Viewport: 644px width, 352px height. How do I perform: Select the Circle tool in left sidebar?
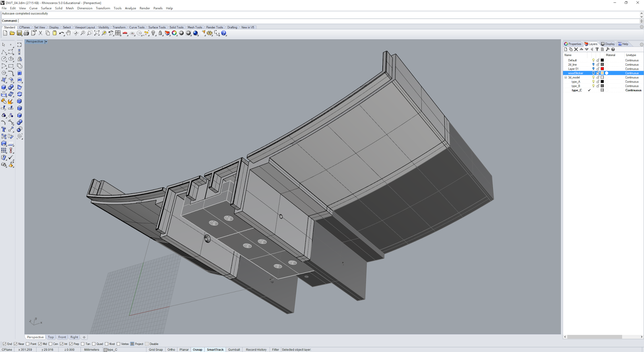(4, 59)
